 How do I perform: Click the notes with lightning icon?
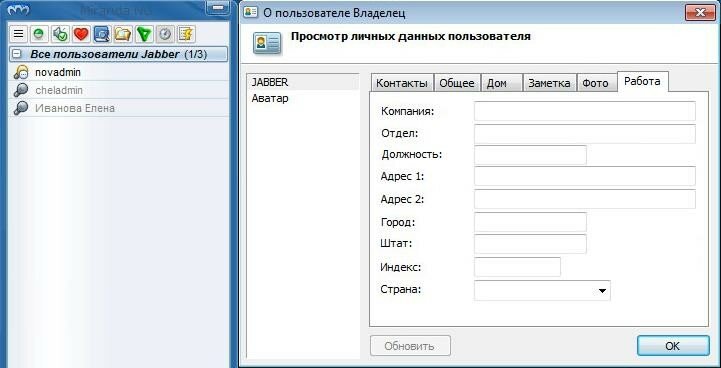pos(186,34)
